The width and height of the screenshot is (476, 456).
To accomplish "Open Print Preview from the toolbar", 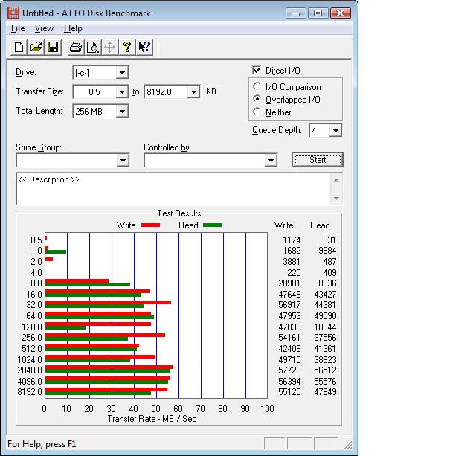I will coord(92,48).
